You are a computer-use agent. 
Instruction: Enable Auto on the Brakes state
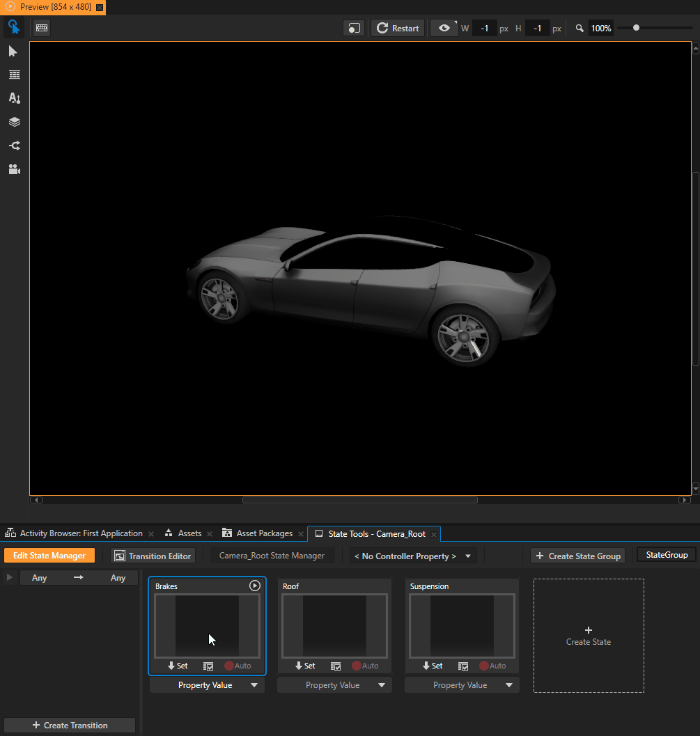[238, 666]
